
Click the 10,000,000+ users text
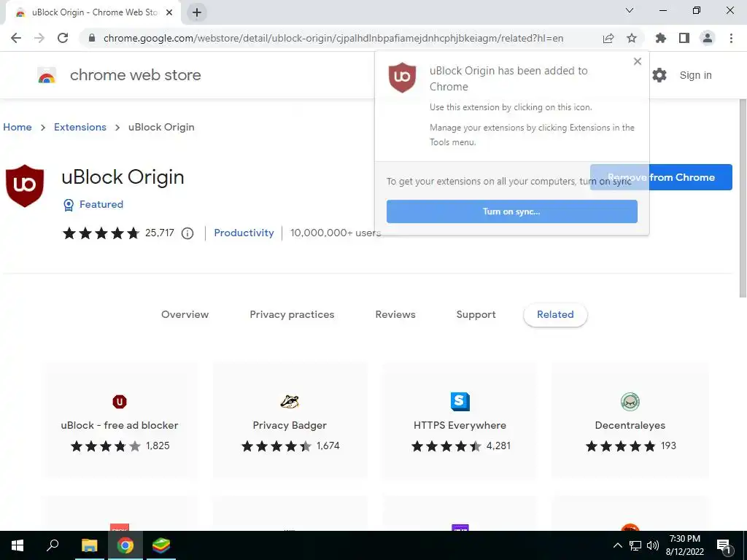pyautogui.click(x=336, y=233)
